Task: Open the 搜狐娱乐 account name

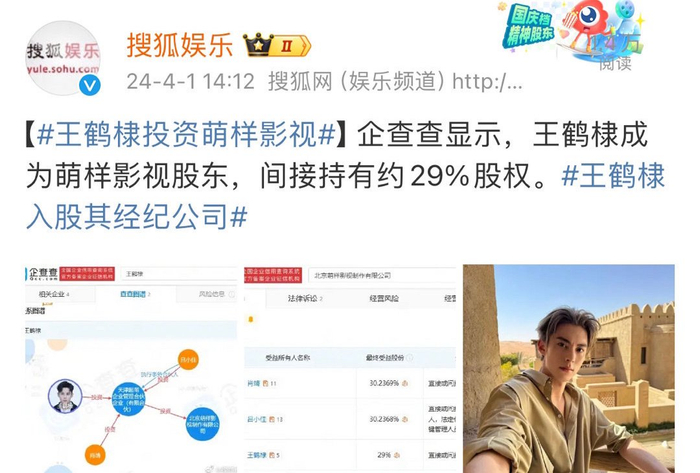Action: click(x=180, y=45)
